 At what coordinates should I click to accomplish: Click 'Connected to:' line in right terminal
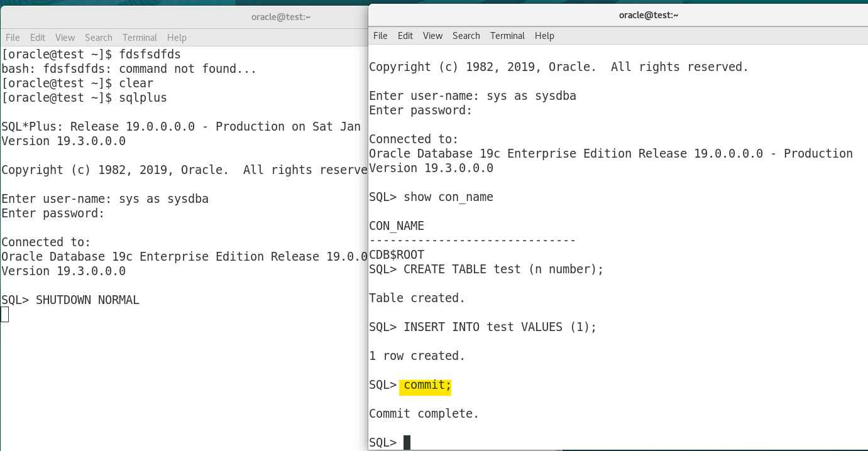pos(414,139)
